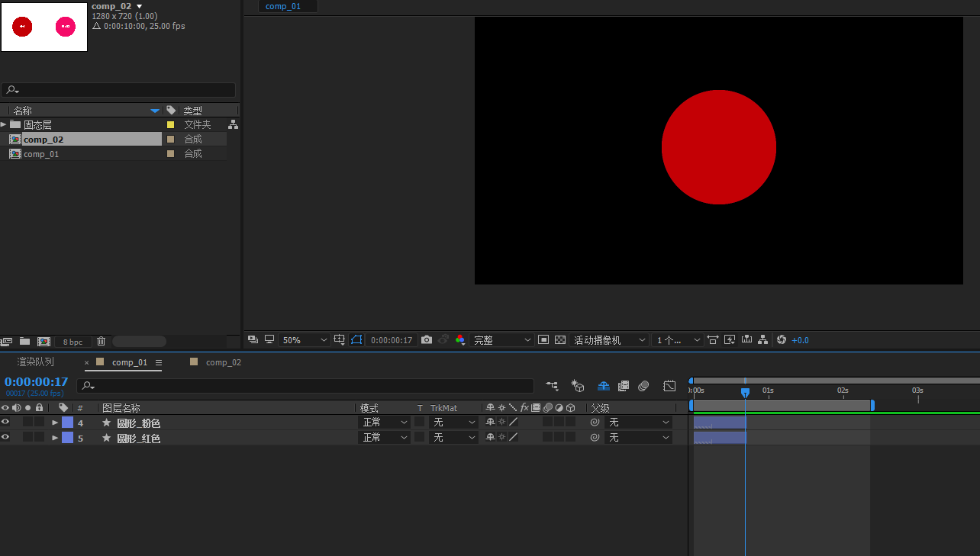Viewport: 980px width, 556px height.
Task: Show channel and color management settings
Action: pos(460,339)
